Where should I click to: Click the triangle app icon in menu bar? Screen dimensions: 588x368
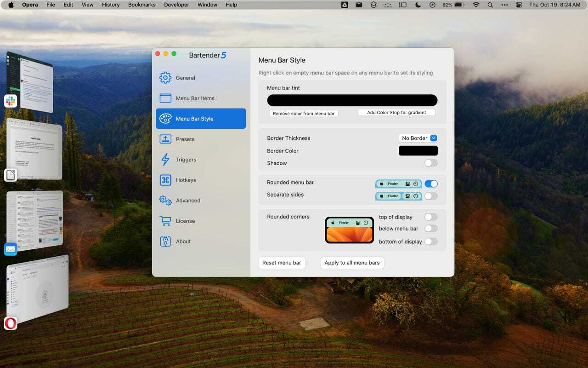point(345,5)
